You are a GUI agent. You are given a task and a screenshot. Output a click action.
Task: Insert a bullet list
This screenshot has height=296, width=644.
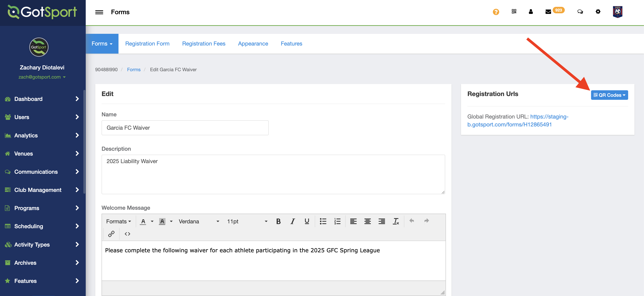pos(323,221)
